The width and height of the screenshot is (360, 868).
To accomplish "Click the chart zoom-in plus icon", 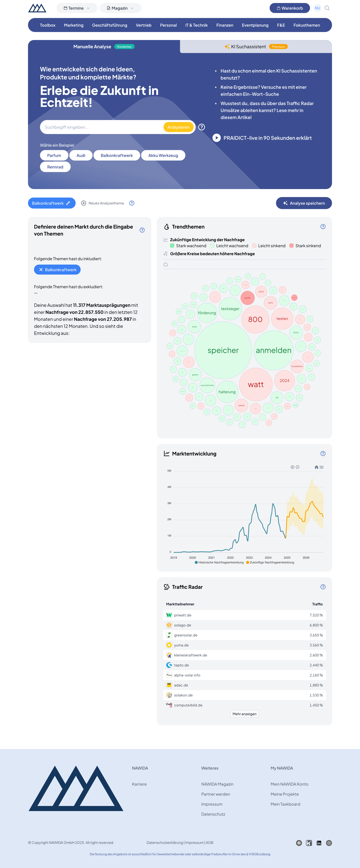I will pyautogui.click(x=292, y=467).
